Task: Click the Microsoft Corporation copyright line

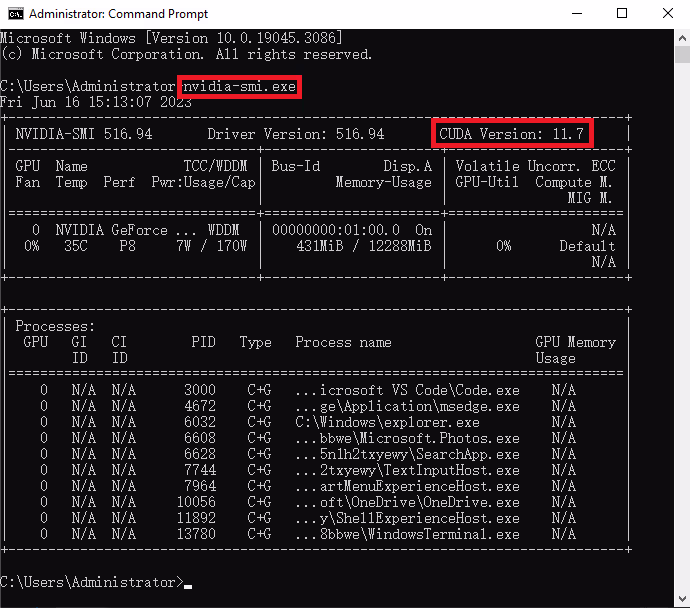Action: click(186, 54)
